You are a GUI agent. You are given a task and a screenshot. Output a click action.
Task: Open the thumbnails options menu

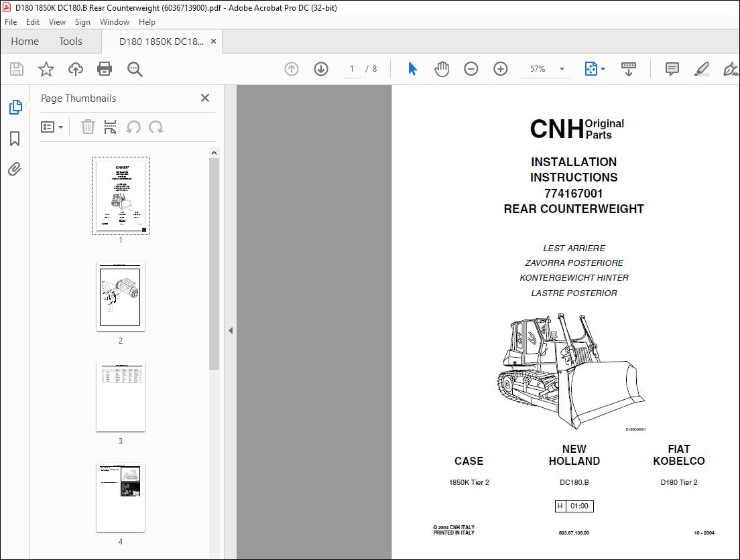click(52, 127)
